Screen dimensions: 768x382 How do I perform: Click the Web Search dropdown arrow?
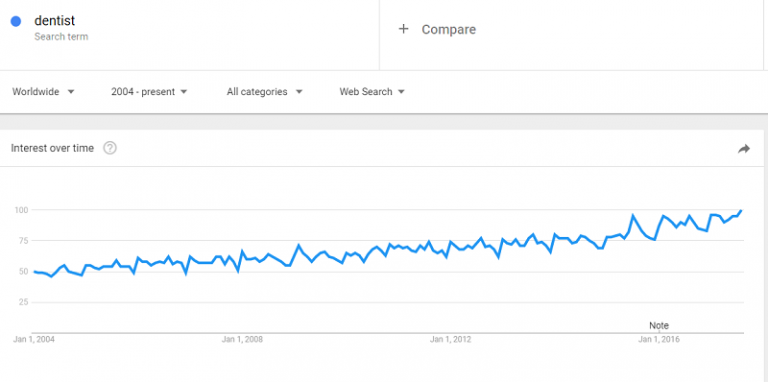pyautogui.click(x=401, y=92)
